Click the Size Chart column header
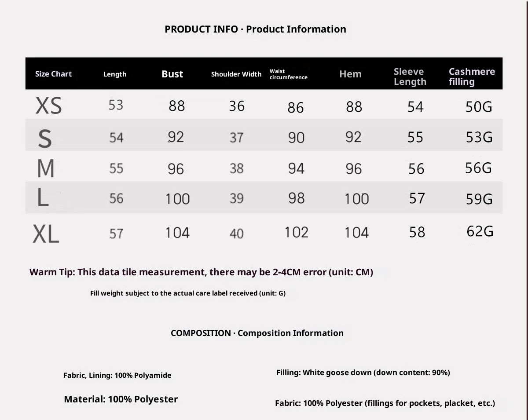This screenshot has width=528, height=420. coord(53,74)
